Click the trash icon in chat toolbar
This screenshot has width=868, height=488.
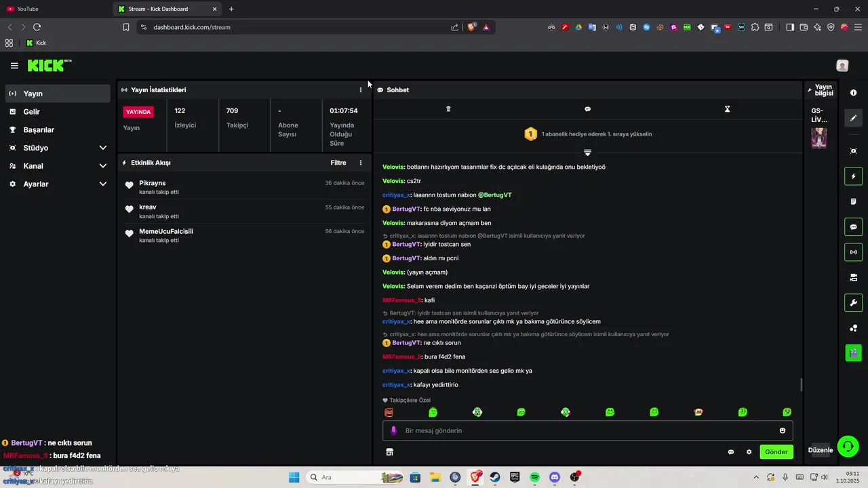click(448, 109)
